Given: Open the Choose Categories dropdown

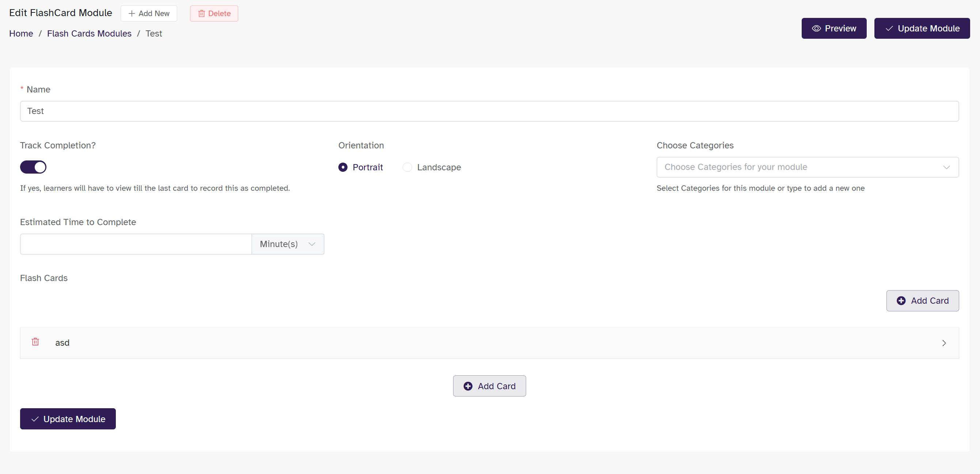Looking at the screenshot, I should 807,167.
